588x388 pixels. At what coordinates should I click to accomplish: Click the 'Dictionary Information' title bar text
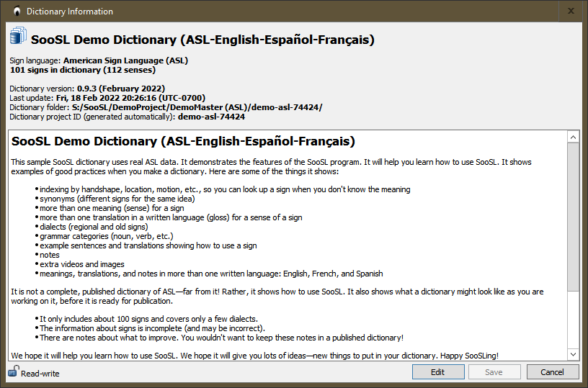click(70, 12)
